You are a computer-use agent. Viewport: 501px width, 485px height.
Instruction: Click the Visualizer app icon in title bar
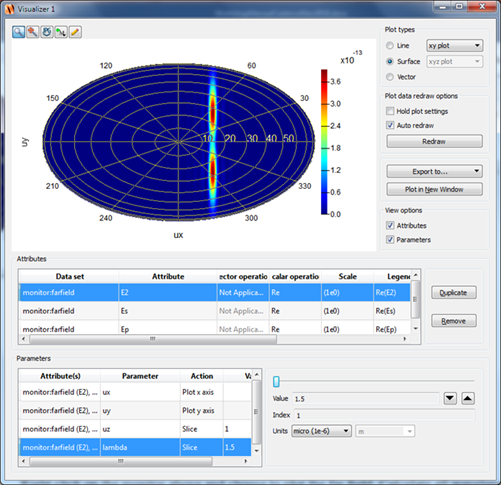click(x=10, y=9)
